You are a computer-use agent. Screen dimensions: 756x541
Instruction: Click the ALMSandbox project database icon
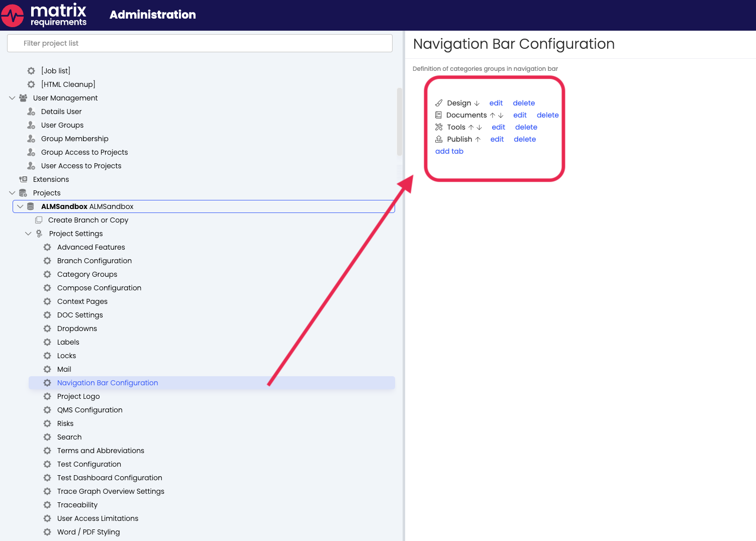(31, 206)
